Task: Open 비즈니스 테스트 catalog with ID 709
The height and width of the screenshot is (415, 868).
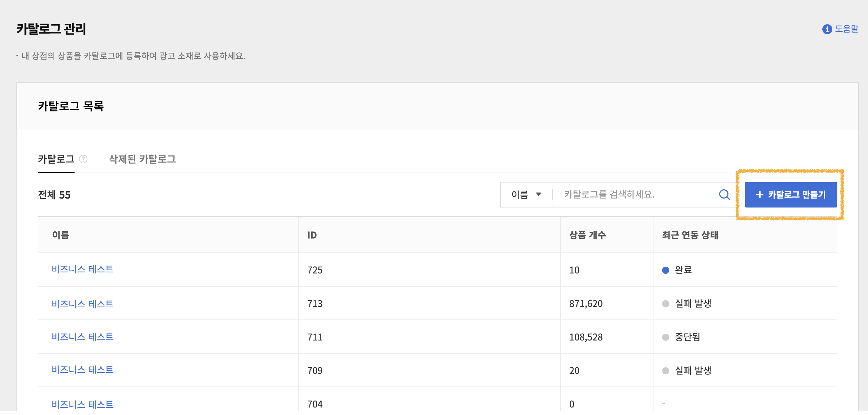Action: point(82,370)
